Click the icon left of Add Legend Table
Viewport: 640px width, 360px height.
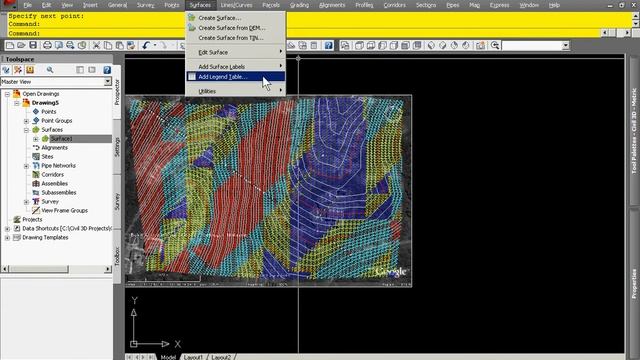[192, 76]
